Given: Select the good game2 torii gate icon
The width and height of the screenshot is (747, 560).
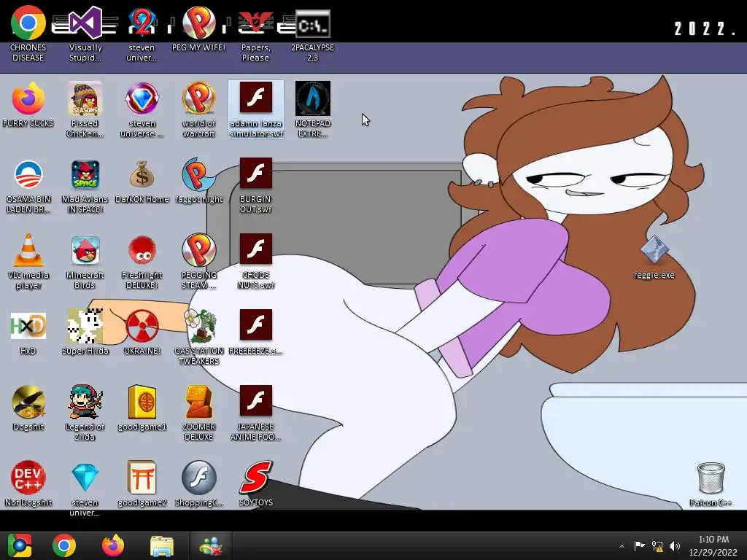Looking at the screenshot, I should pos(142,478).
